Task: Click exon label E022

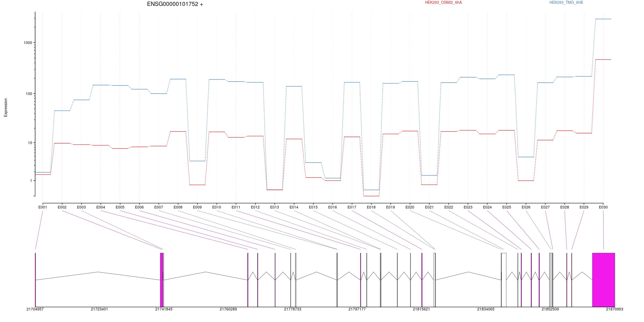Action: pos(449,207)
